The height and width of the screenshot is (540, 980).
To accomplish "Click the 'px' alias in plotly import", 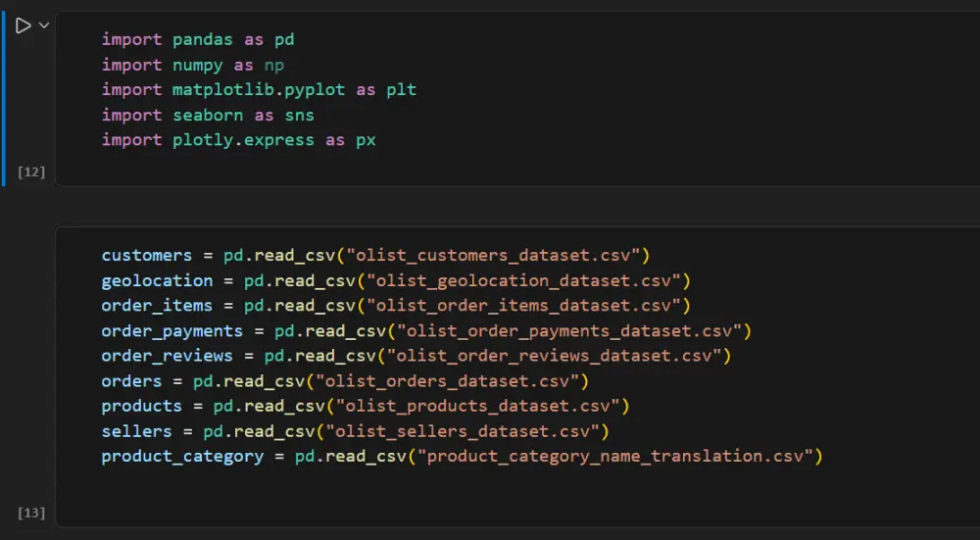I will (367, 140).
